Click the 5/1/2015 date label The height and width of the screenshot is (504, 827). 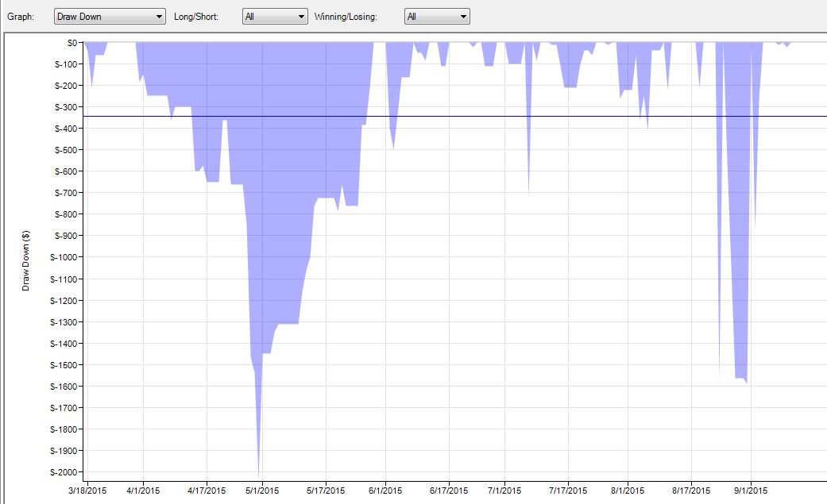pos(262,491)
